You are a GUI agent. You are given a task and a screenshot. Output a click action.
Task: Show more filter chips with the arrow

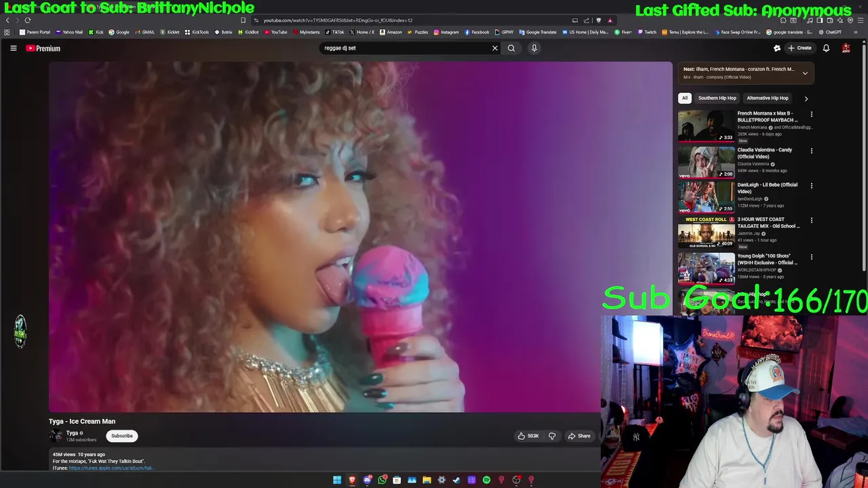[x=806, y=98]
